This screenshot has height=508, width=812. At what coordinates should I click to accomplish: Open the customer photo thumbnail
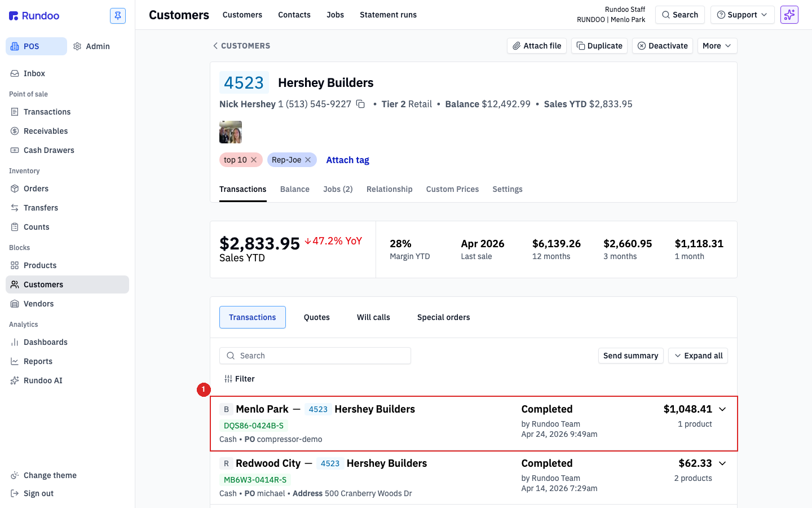[231, 132]
